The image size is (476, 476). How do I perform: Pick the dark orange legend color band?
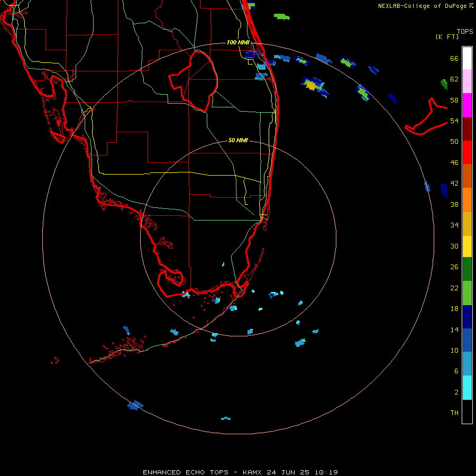tap(467, 176)
